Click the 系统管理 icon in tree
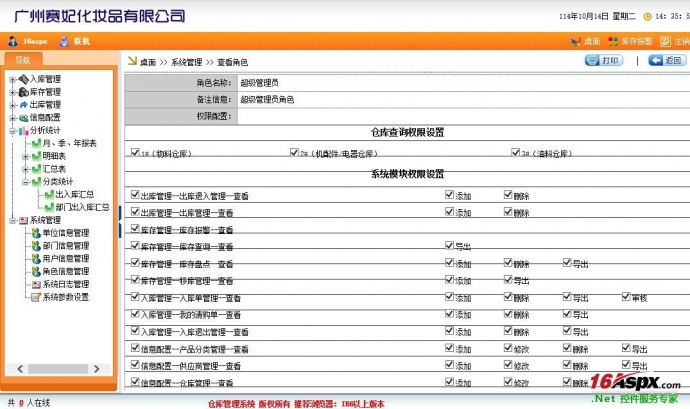The image size is (690, 409). click(23, 221)
